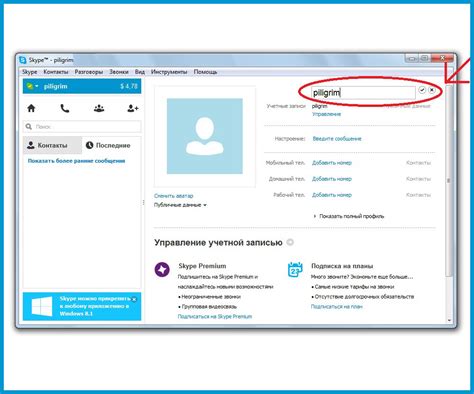The width and height of the screenshot is (474, 394).
Task: Close the Windows 8.1 promo banner
Action: (x=134, y=299)
